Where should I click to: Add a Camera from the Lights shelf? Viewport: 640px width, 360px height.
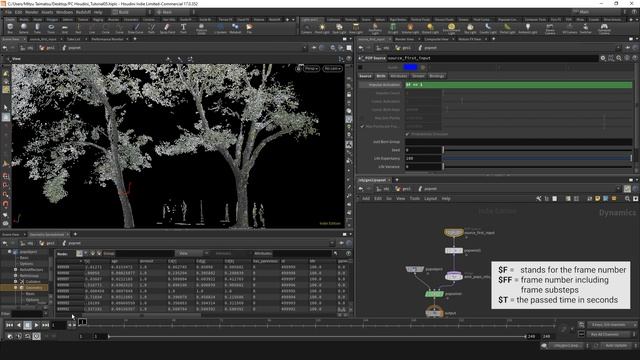point(306,28)
